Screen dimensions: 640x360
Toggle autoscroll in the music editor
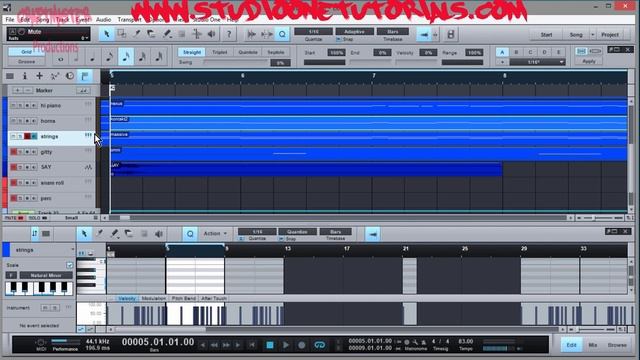point(373,234)
